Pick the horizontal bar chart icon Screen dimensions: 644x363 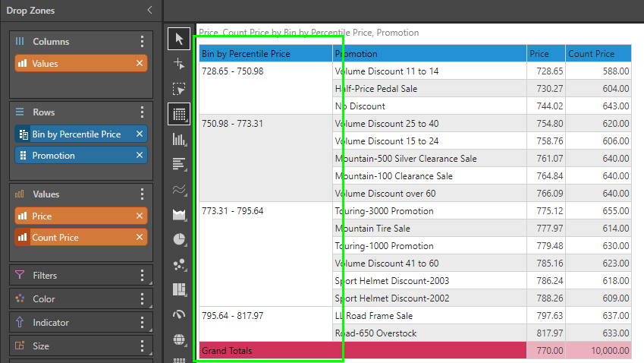click(179, 164)
